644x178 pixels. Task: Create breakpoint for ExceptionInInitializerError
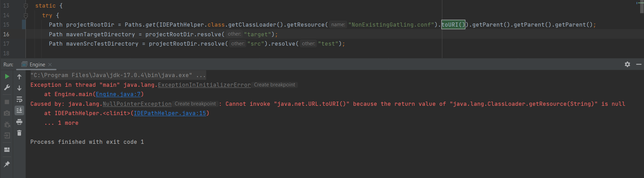[274, 85]
